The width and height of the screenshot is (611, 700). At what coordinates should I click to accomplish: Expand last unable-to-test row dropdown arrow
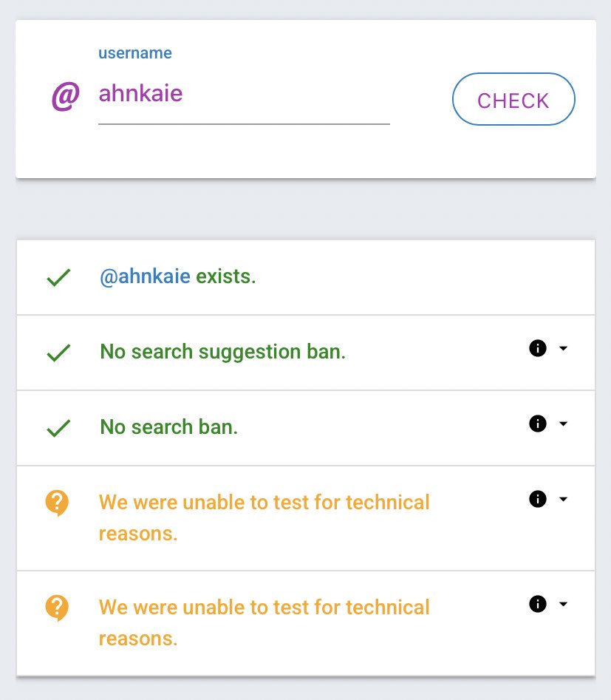pos(563,604)
